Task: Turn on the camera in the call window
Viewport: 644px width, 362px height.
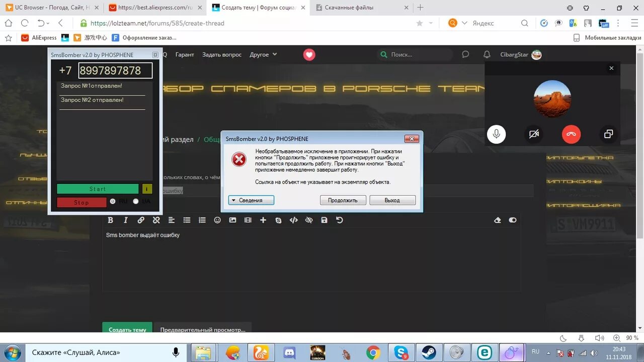Action: tap(534, 134)
